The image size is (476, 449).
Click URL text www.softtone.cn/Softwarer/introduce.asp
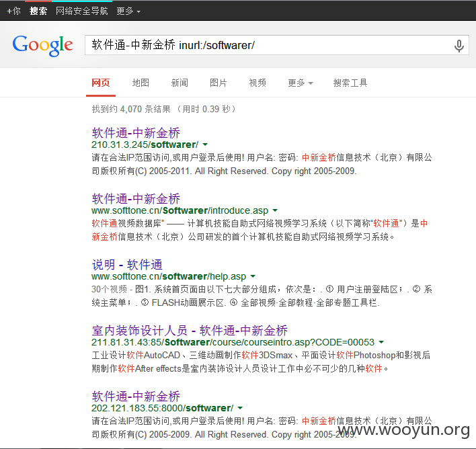[180, 210]
